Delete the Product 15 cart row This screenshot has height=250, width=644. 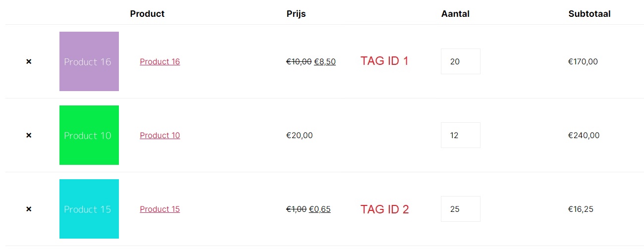[29, 209]
